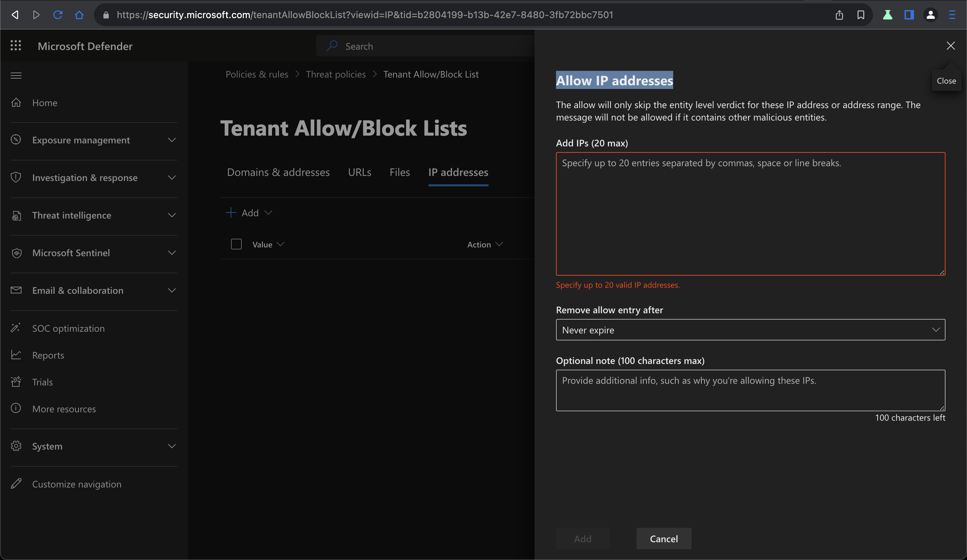Click the Microsoft Defender title

85,46
